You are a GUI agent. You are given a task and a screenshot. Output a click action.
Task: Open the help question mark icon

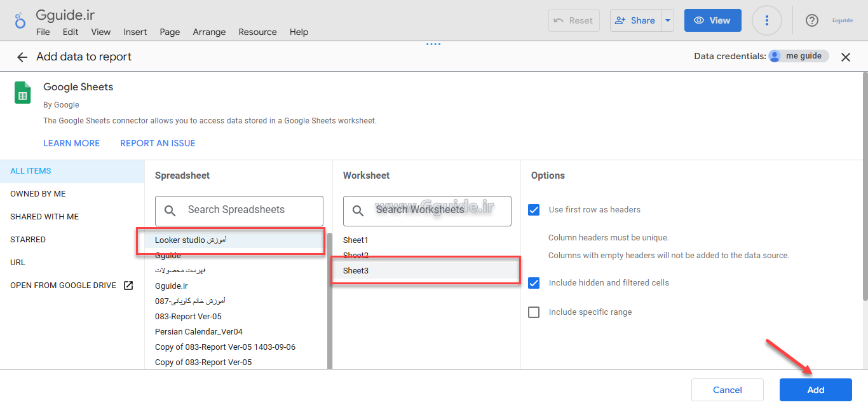pos(811,20)
